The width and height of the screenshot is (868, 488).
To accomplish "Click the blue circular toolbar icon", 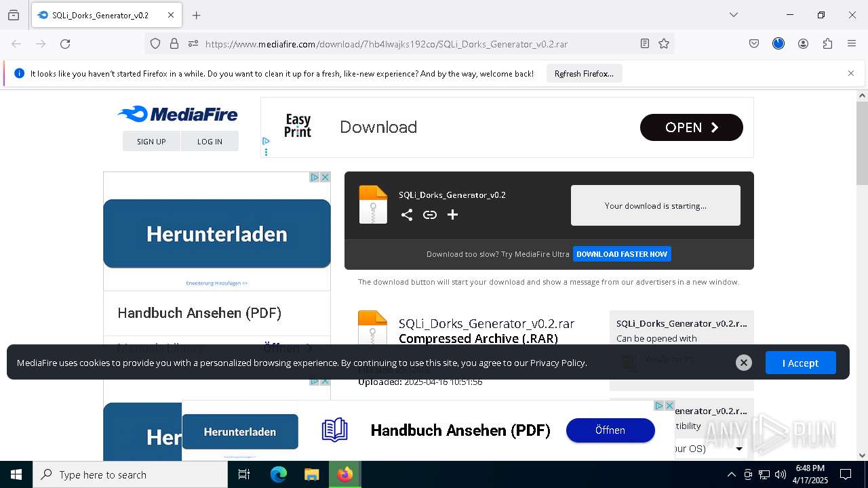I will click(x=778, y=43).
